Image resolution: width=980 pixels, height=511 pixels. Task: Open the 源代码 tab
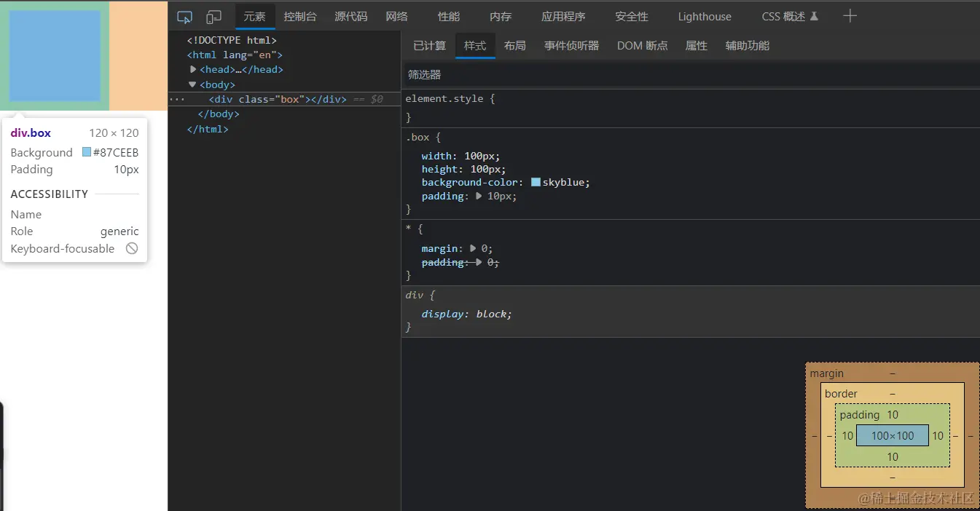351,16
